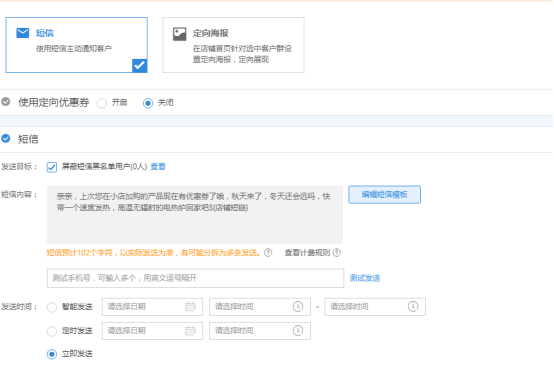Click the orange 短信预计102个字符 notice text
Viewport: 554px width, 372px height.
(154, 253)
